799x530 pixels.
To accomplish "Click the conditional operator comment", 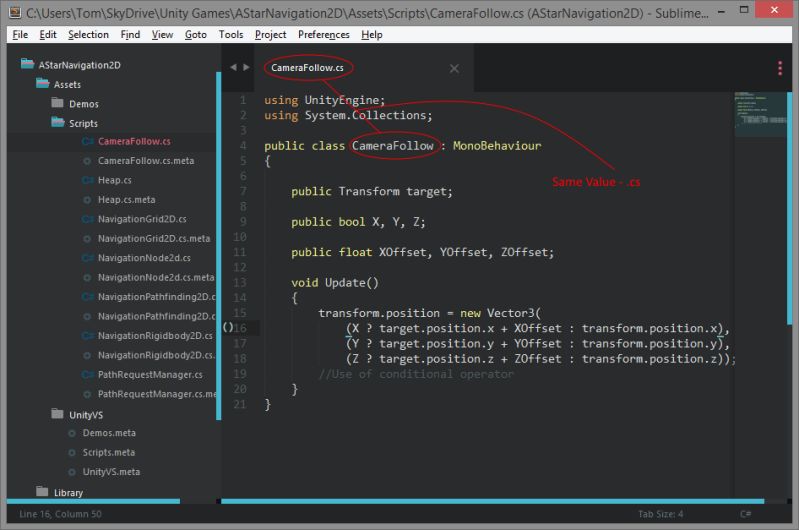I will (x=416, y=374).
